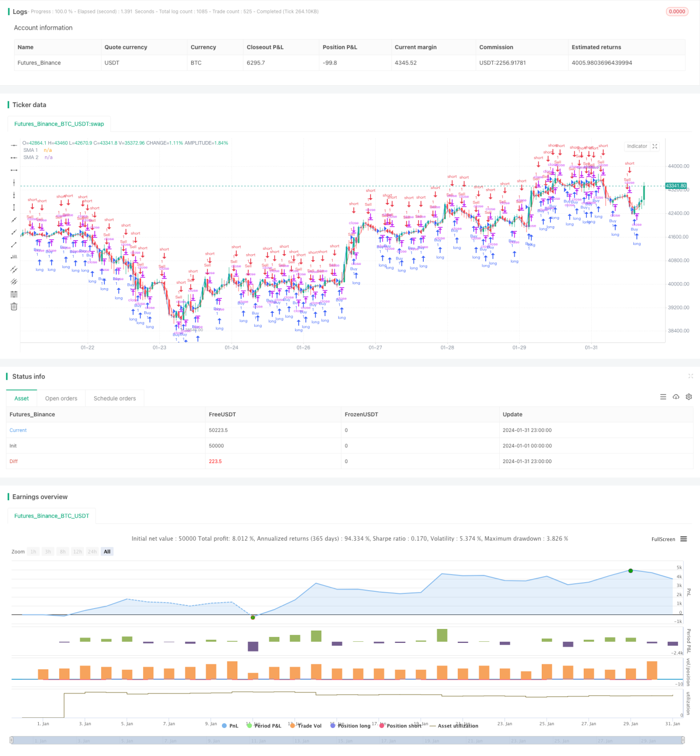Viewport: 700px width, 756px height.
Task: Expand the status info panel corner
Action: (x=690, y=376)
